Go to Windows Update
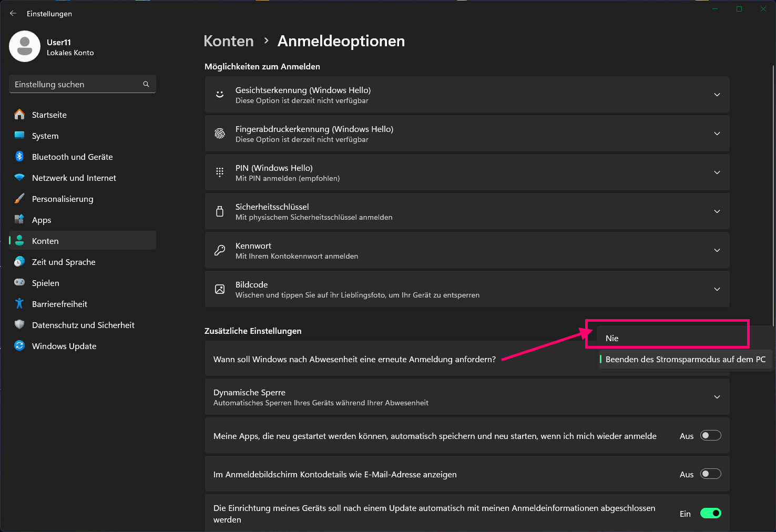This screenshot has height=532, width=776. tap(83, 346)
